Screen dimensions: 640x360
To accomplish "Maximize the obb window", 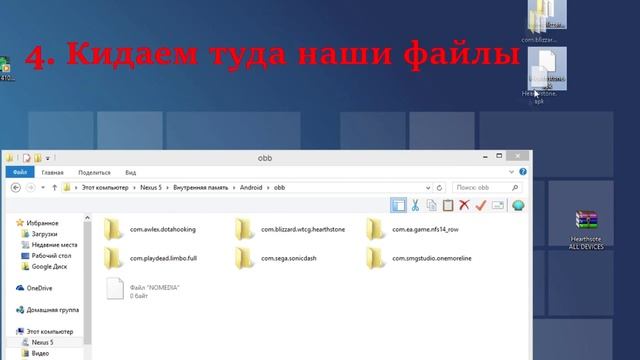I will click(x=499, y=156).
